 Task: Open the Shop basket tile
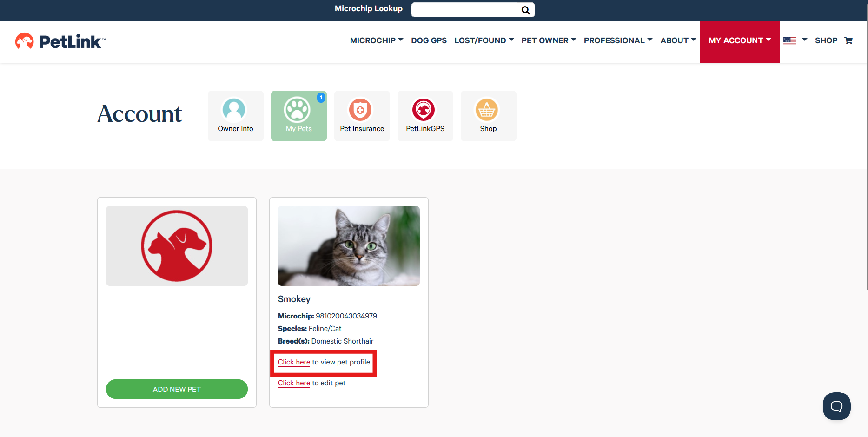tap(489, 116)
